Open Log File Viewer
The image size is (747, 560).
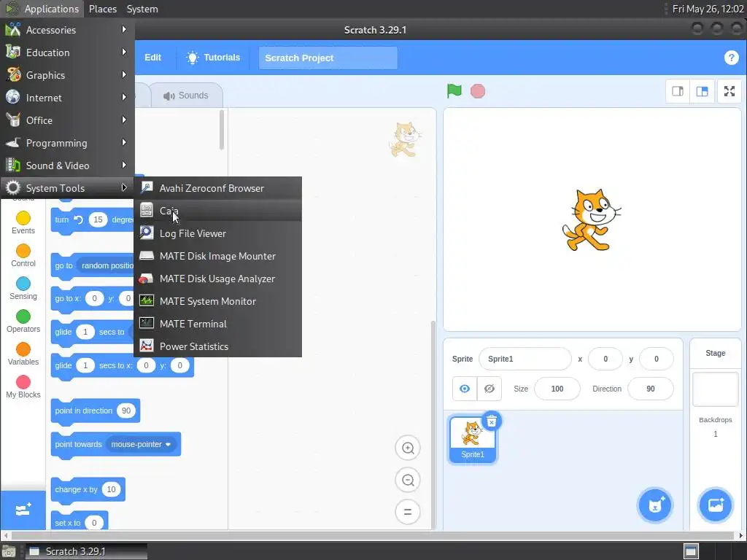(217, 233)
